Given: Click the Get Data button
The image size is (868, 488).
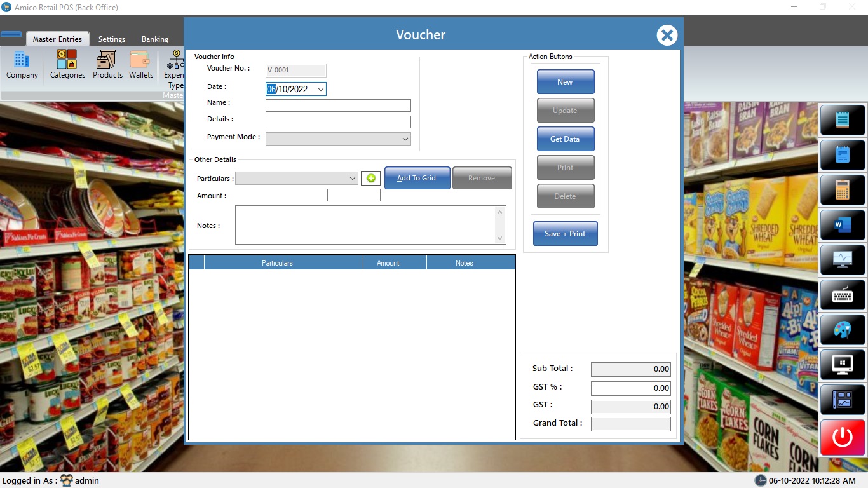Looking at the screenshot, I should 565,139.
